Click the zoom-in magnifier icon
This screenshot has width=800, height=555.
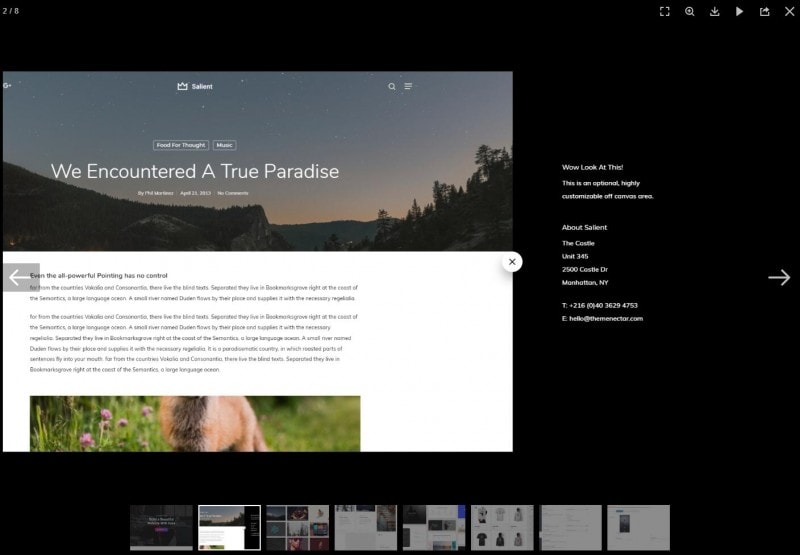click(x=690, y=11)
